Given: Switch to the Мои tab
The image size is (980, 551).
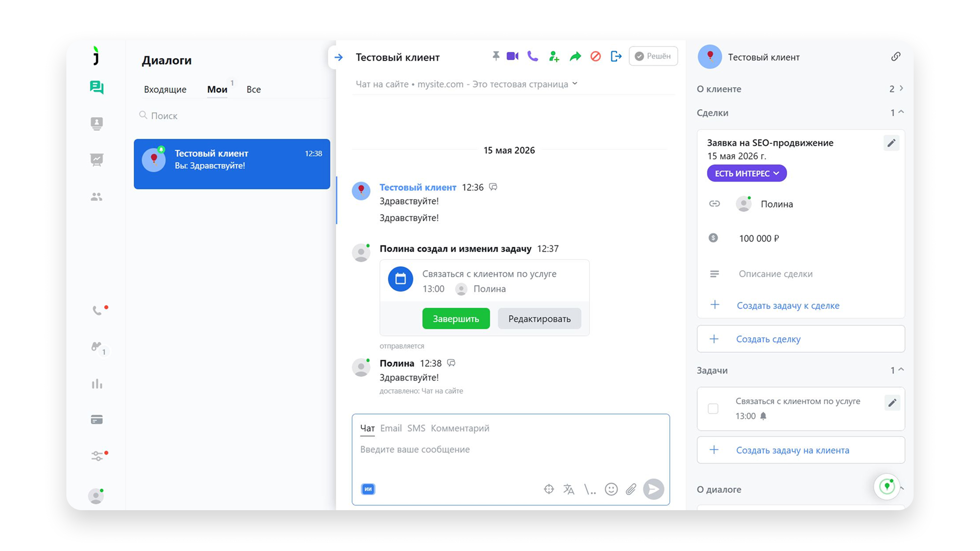Looking at the screenshot, I should coord(217,89).
